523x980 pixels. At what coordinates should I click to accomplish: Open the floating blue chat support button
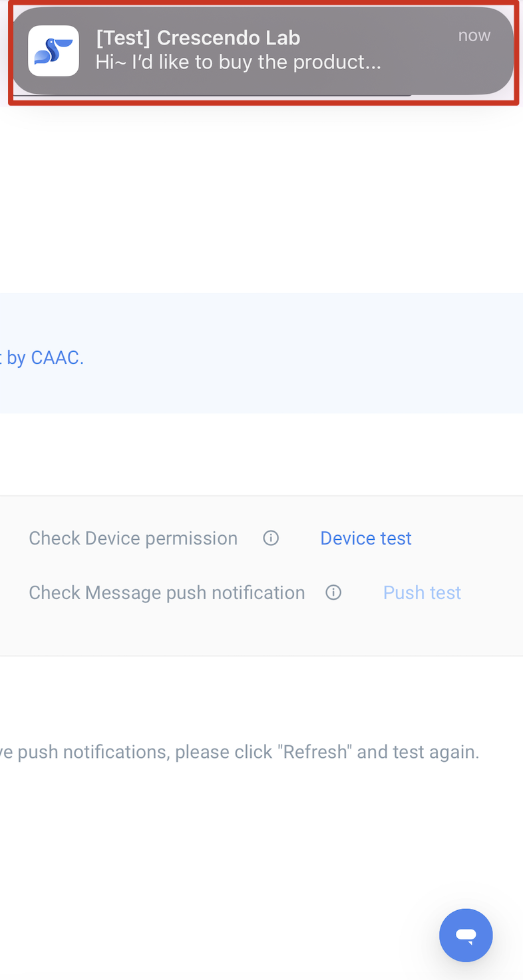(x=466, y=935)
